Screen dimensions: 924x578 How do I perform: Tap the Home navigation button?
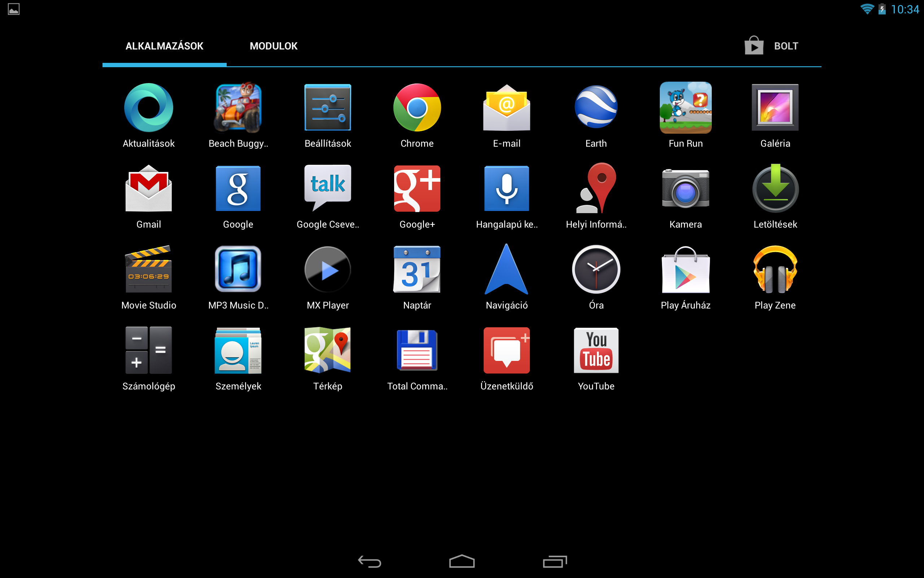[462, 561]
